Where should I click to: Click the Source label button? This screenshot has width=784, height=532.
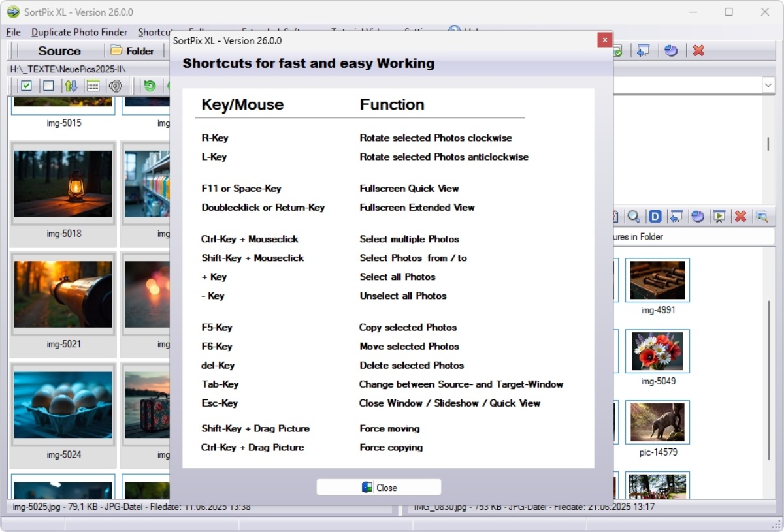coord(59,50)
